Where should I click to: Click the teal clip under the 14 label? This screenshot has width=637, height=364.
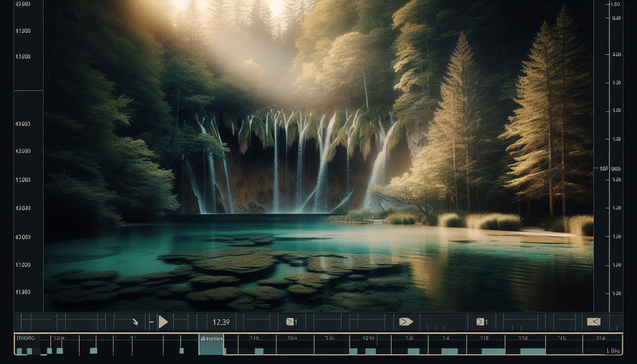click(x=449, y=351)
